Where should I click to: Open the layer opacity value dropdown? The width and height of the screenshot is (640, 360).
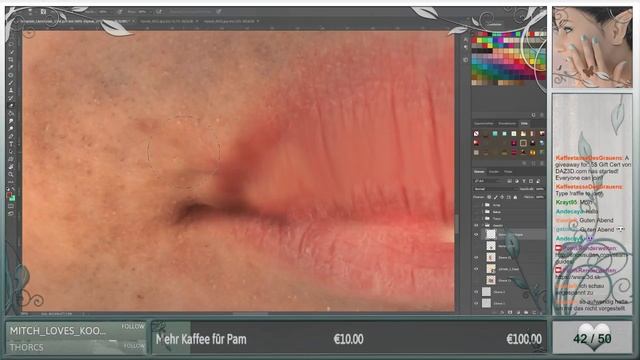(540, 189)
